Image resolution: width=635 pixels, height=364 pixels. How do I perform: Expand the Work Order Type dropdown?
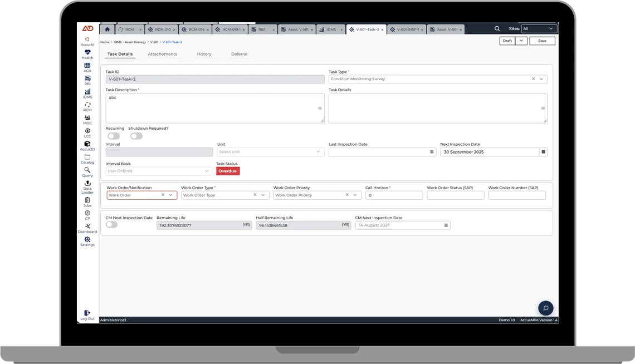point(263,195)
